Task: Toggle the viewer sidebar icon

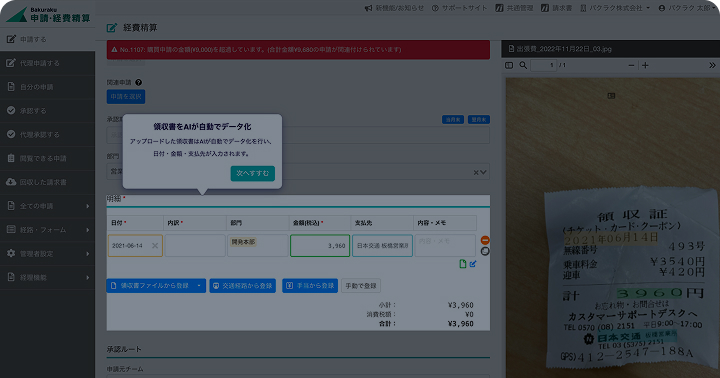Action: click(509, 65)
